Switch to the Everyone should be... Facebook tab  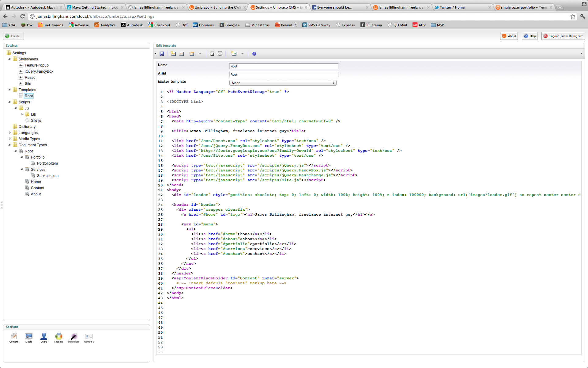[x=340, y=7]
